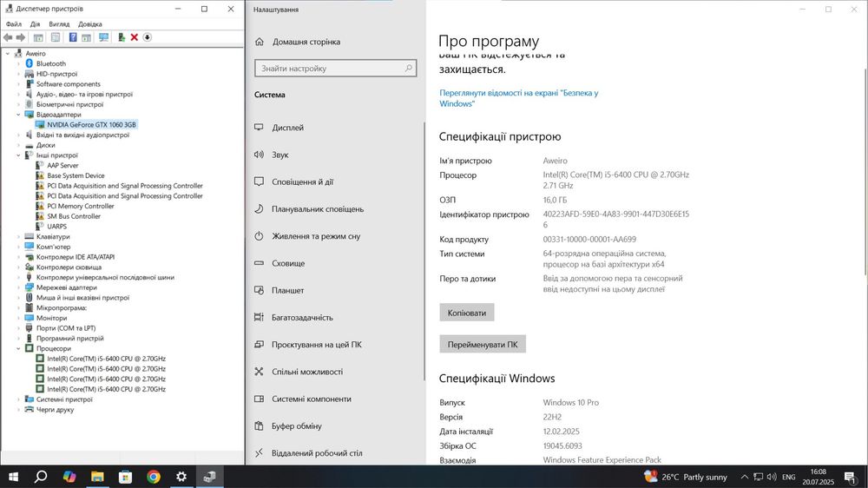Expand the Мережеві адаптери category

pyautogui.click(x=18, y=288)
